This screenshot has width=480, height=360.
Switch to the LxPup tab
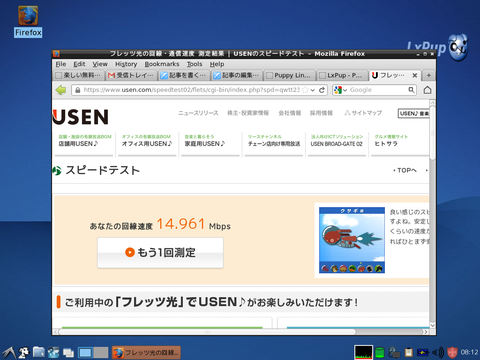pos(341,75)
